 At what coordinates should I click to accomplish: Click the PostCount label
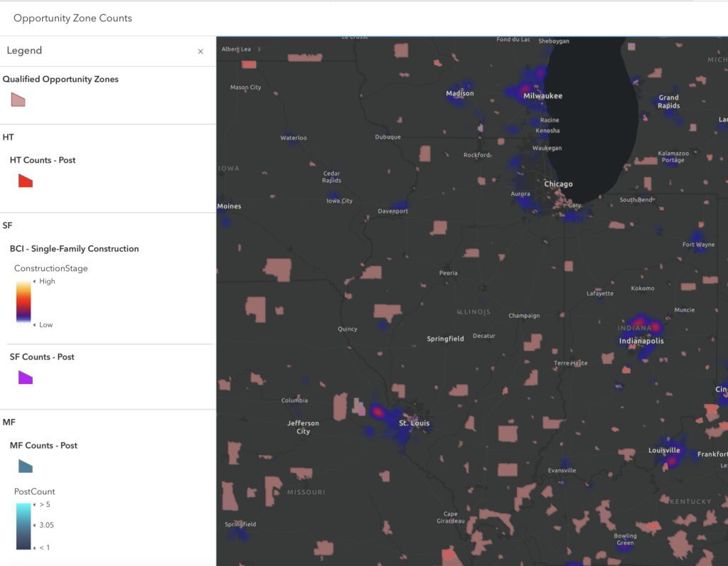pos(34,491)
